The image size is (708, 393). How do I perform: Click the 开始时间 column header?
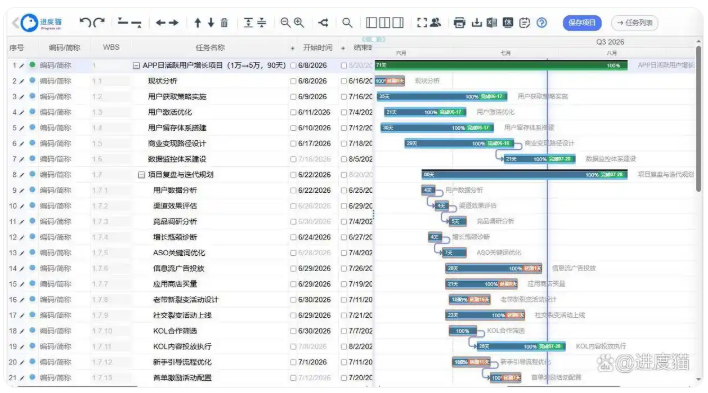317,47
